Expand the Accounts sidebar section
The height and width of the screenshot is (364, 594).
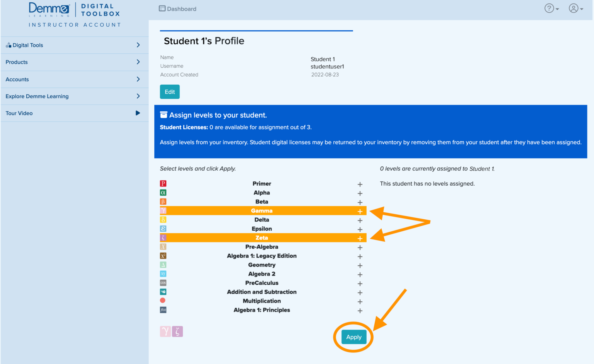[x=75, y=79]
